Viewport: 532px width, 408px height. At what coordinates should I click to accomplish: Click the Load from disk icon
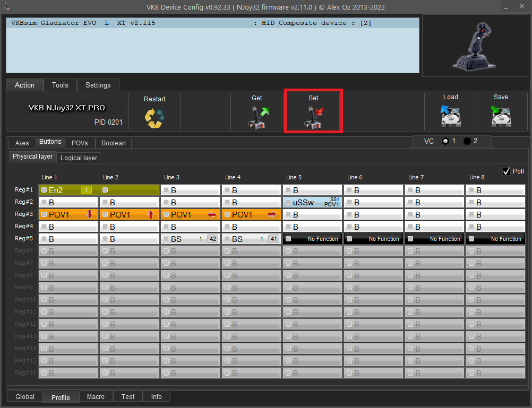coord(451,116)
